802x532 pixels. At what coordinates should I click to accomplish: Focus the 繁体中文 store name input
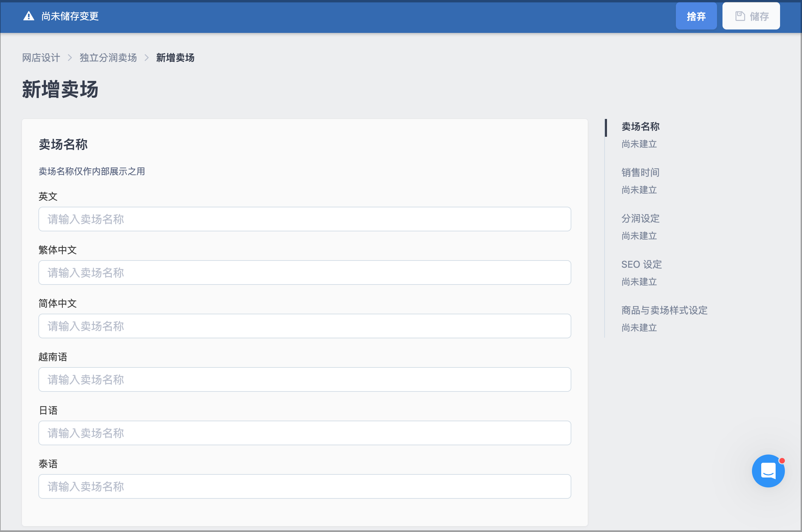[305, 273]
